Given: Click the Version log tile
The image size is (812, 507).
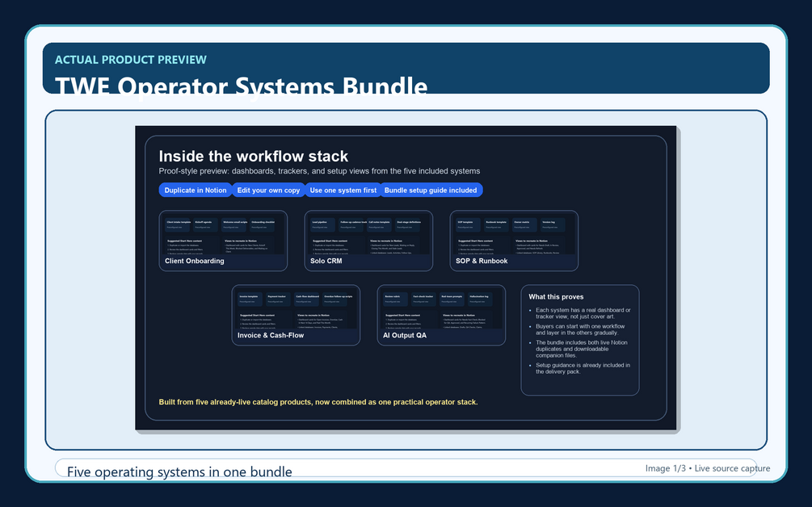Looking at the screenshot, I should pyautogui.click(x=553, y=224).
